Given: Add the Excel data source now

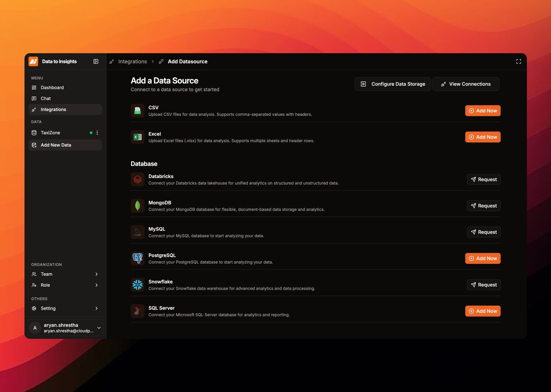Looking at the screenshot, I should tap(483, 137).
